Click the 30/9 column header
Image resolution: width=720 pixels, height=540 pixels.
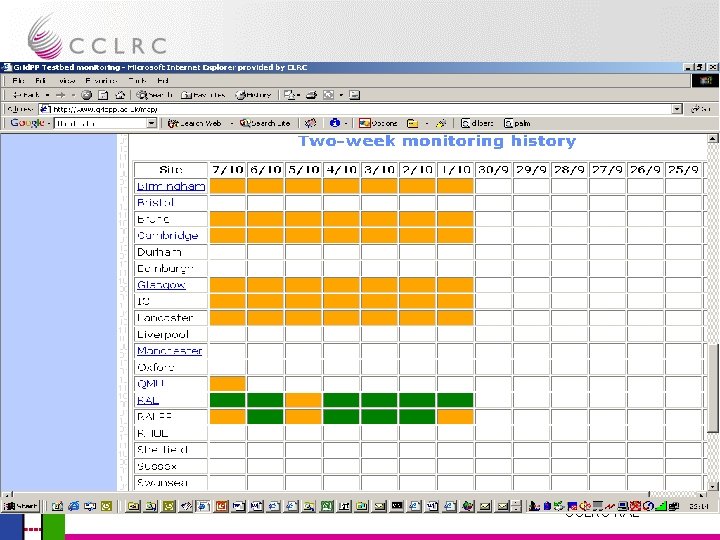(x=493, y=169)
